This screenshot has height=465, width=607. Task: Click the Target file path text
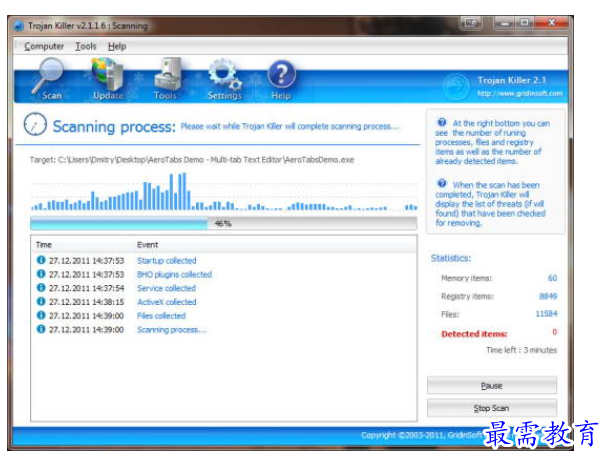point(192,160)
